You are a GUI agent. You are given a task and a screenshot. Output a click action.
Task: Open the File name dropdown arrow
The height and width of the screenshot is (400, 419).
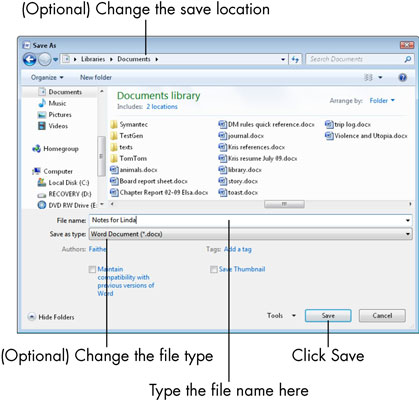(408, 220)
